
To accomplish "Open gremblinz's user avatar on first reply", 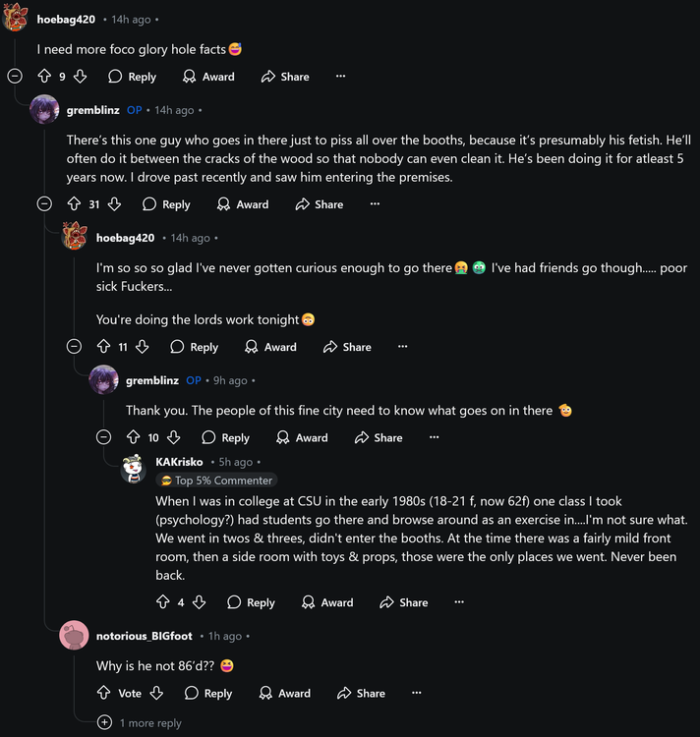I will (45, 110).
